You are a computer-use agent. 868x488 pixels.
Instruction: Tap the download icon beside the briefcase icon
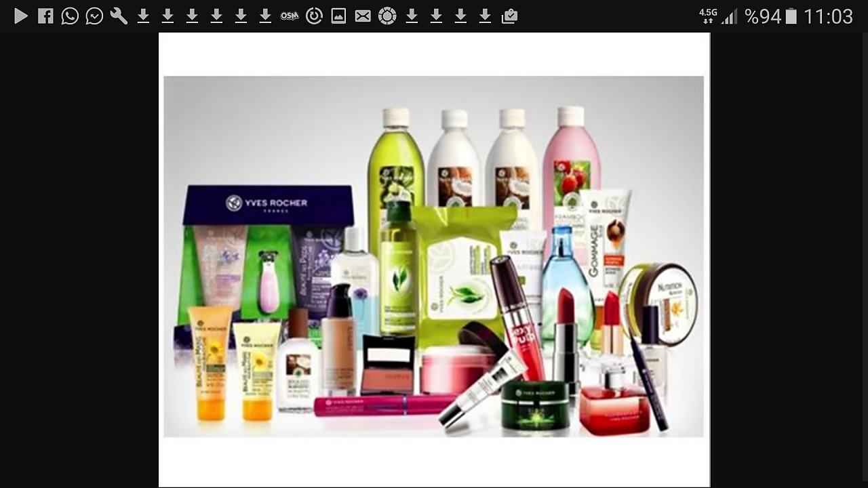(x=485, y=16)
